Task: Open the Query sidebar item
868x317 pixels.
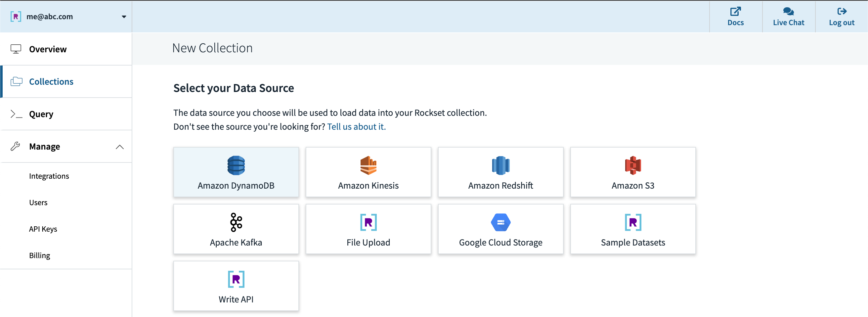Action: (x=66, y=114)
